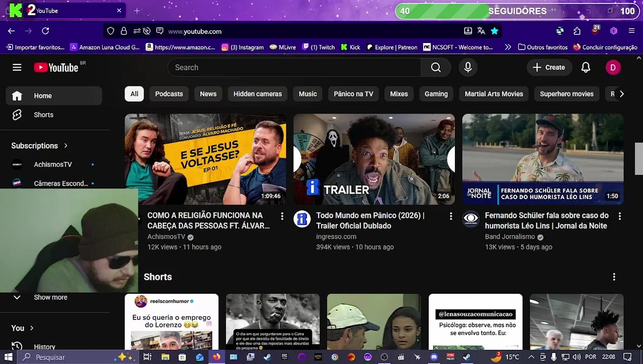
Task: Open options for the Todo Mundo em Pânico trailer
Action: tap(451, 216)
